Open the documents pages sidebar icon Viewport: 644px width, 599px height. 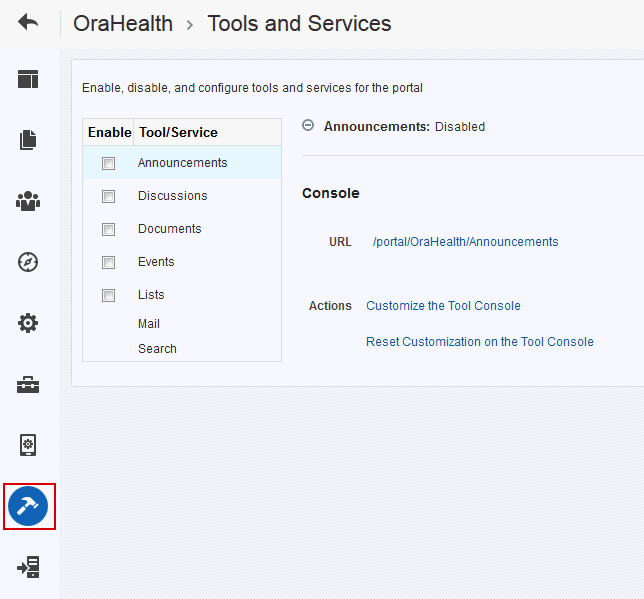[x=28, y=140]
